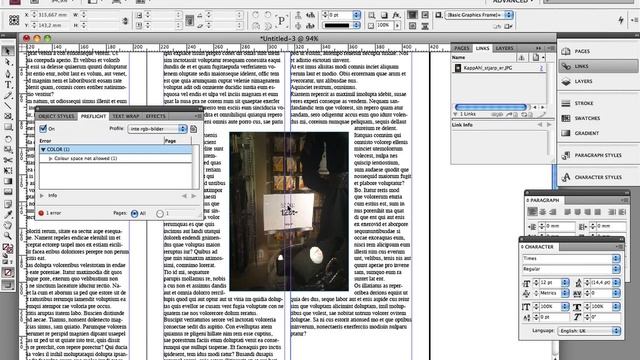The width and height of the screenshot is (640, 360).
Task: Click the KappAhl_stjarp_er.JPG link row
Action: pos(498,68)
